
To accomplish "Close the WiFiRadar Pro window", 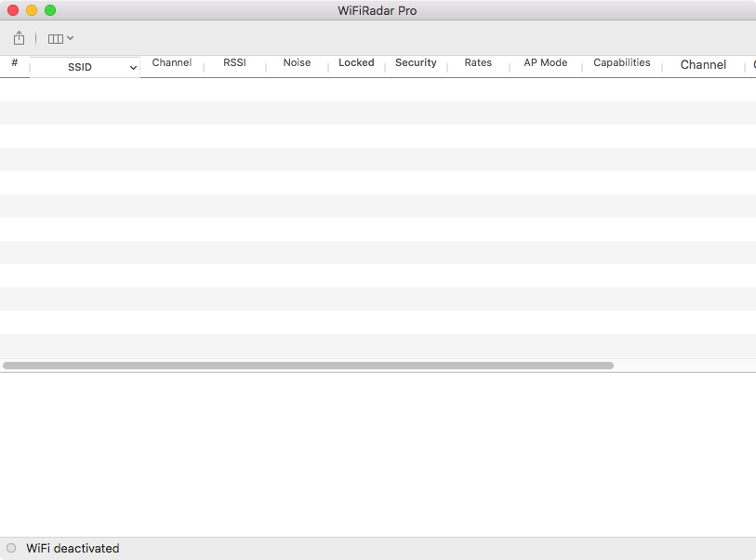I will pos(13,10).
